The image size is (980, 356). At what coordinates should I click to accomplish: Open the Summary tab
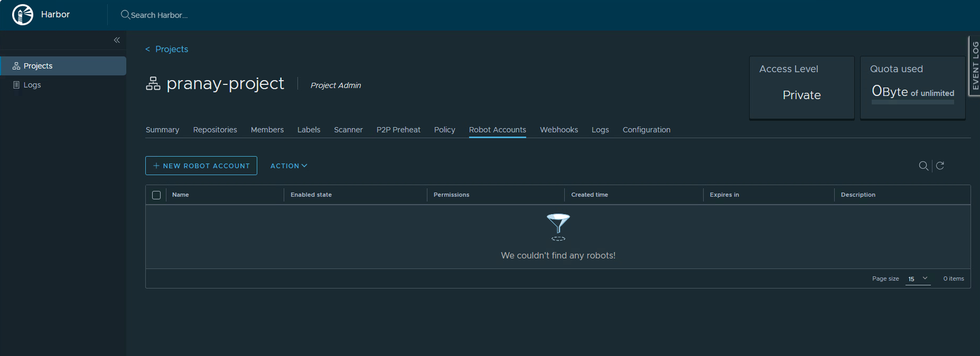162,130
